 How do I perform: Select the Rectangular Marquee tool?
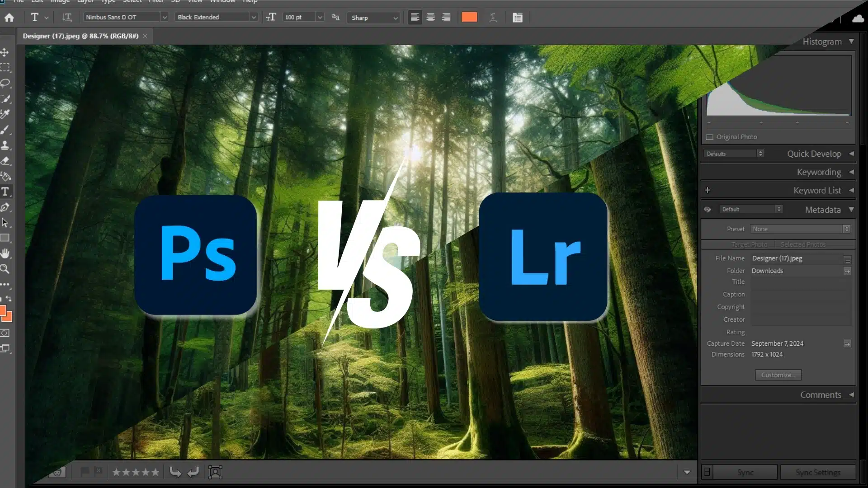click(5, 68)
